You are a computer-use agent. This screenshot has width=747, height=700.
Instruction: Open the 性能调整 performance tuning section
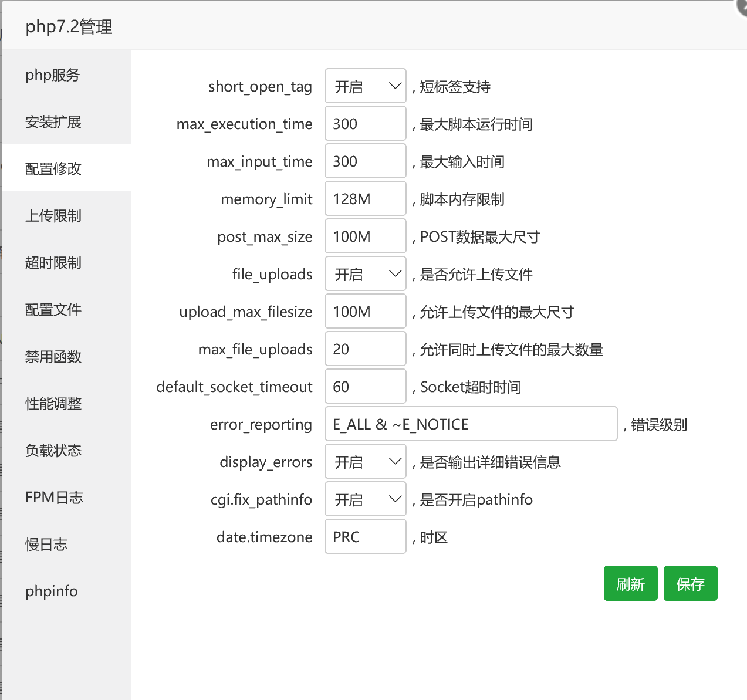tap(53, 403)
